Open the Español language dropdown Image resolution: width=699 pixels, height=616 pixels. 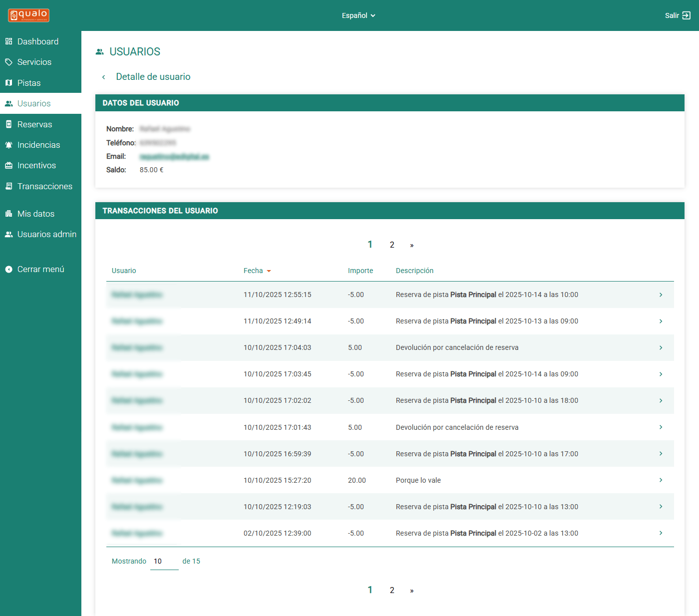point(358,15)
